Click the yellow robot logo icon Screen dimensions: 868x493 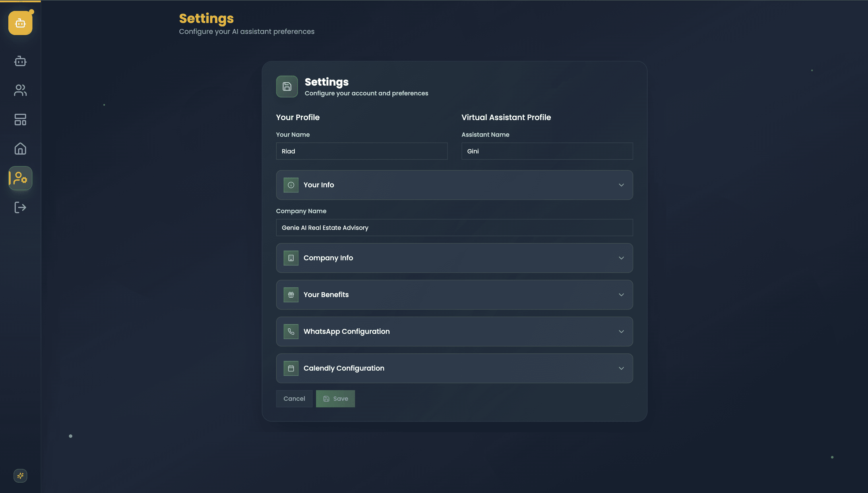[x=20, y=23]
